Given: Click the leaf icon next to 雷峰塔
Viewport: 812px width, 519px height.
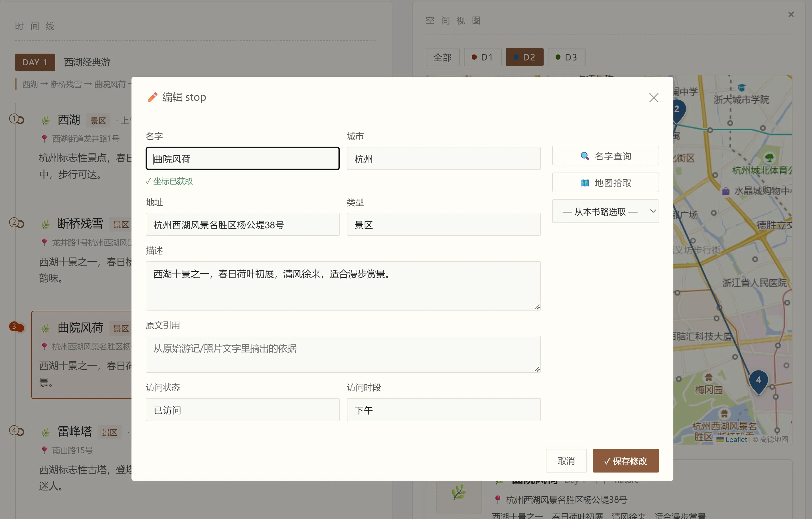Looking at the screenshot, I should (46, 432).
